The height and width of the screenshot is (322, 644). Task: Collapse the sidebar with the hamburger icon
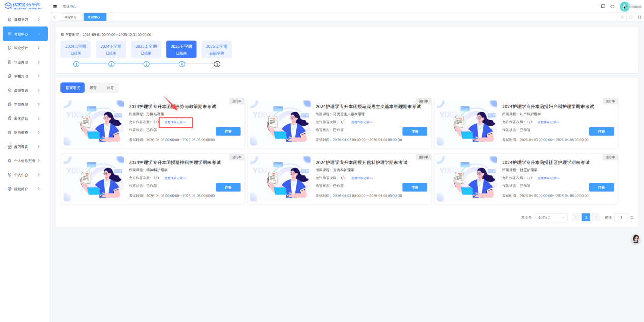(55, 7)
